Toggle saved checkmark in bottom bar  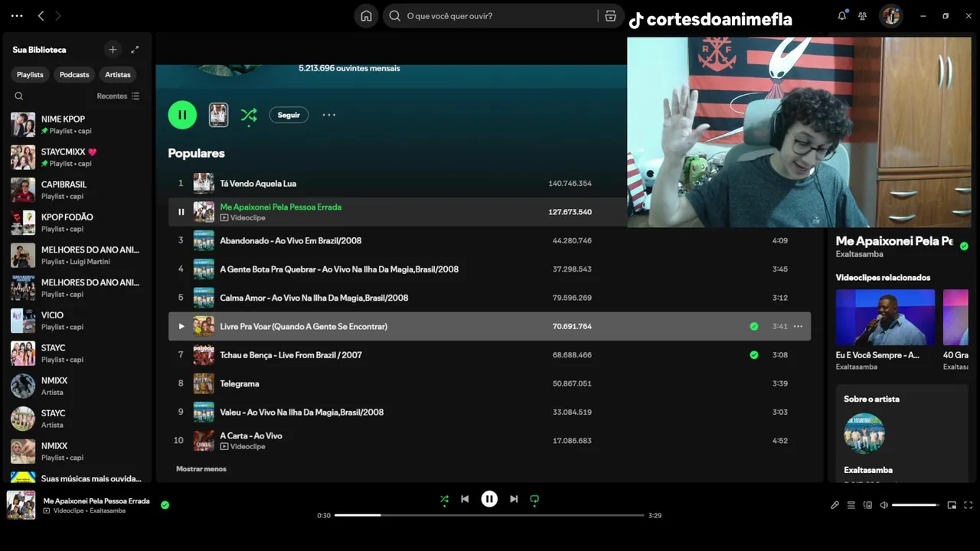point(165,504)
